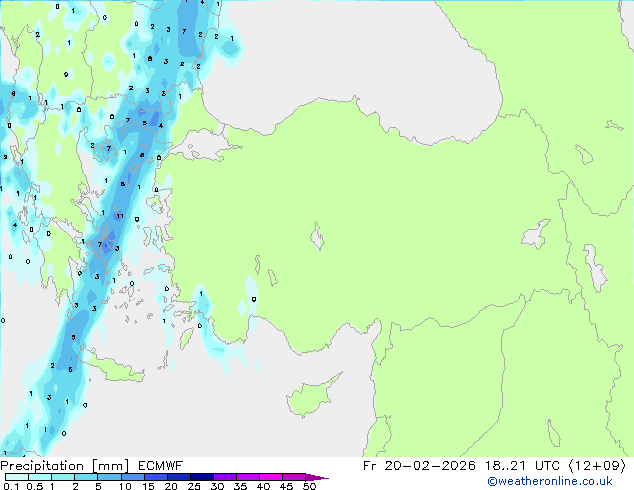Image resolution: width=634 pixels, height=490 pixels.
Task: Click the 25–30 mm dark navy swatch
Action: pyautogui.click(x=201, y=477)
